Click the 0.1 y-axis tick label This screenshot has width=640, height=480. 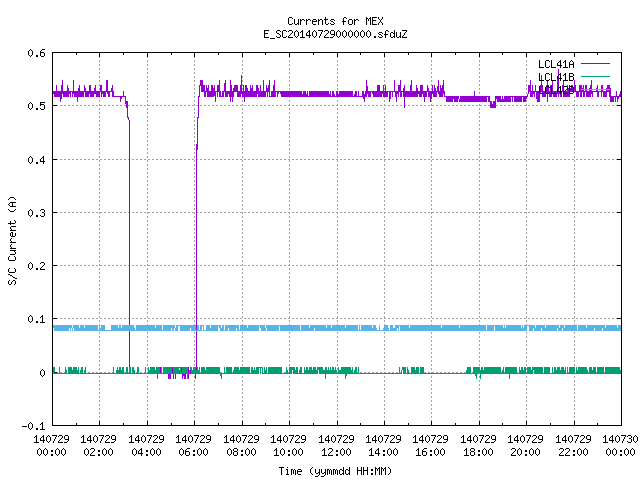37,319
